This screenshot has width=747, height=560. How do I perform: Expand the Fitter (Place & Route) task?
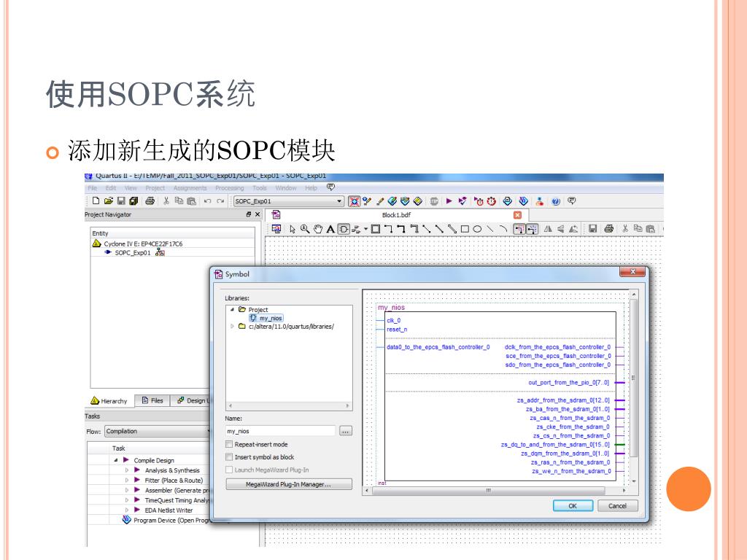click(x=127, y=481)
